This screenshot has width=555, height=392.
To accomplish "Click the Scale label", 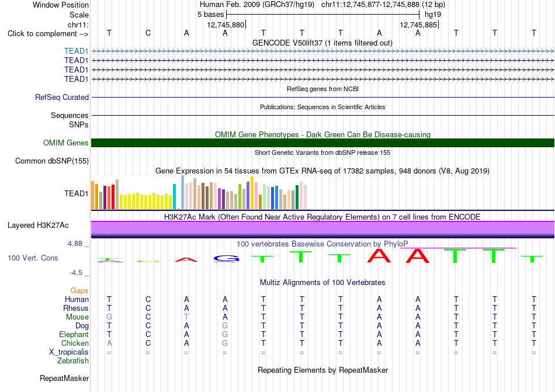I will click(x=79, y=15).
